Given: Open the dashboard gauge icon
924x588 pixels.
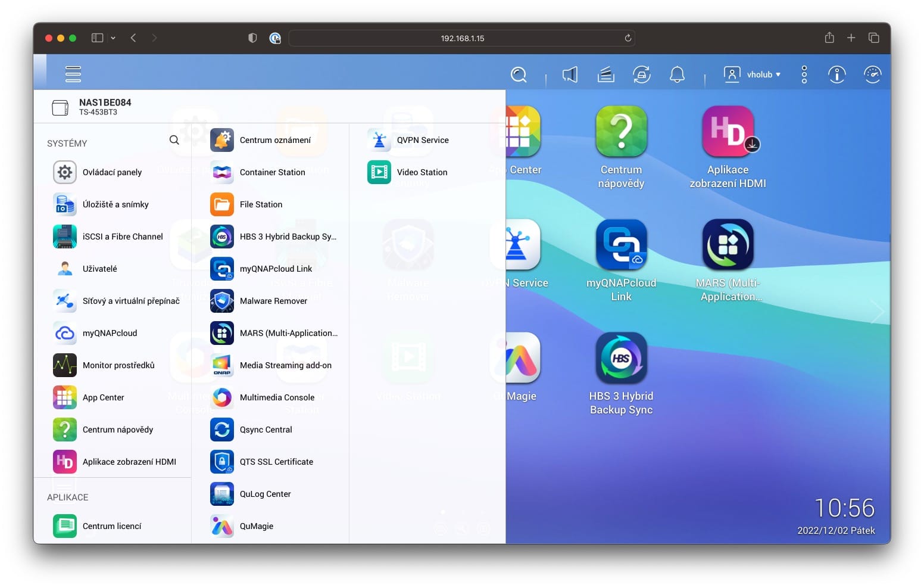Looking at the screenshot, I should (x=872, y=74).
